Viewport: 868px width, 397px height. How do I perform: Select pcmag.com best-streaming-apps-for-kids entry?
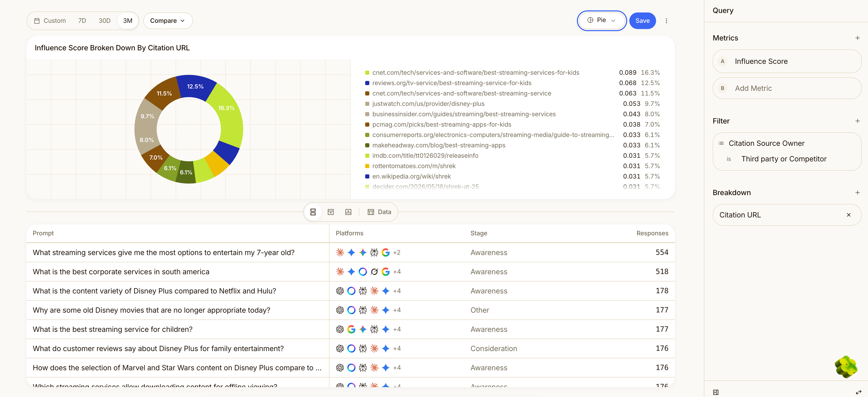[x=512, y=125]
